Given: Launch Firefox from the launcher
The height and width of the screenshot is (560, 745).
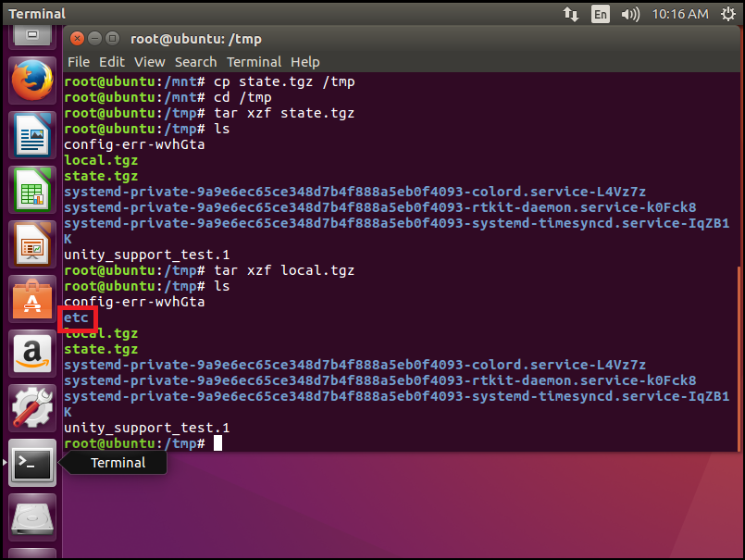Looking at the screenshot, I should pos(32,81).
